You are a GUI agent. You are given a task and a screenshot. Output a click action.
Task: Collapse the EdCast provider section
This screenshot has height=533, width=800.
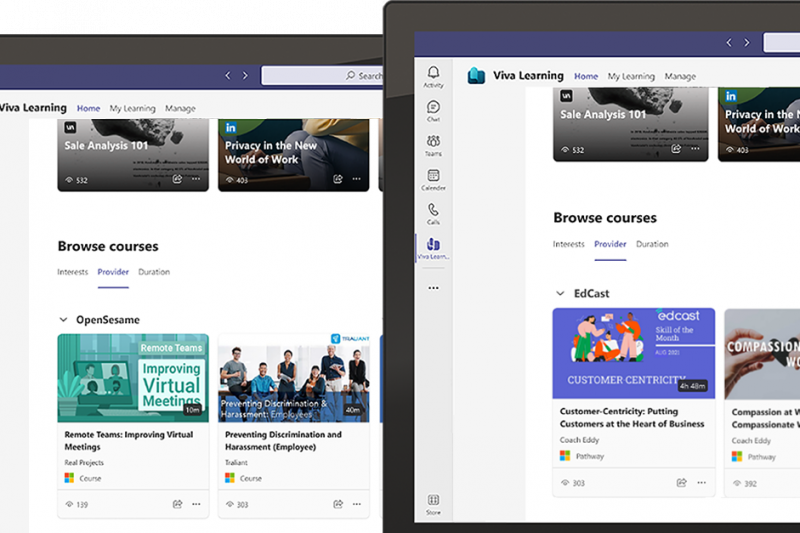point(560,293)
